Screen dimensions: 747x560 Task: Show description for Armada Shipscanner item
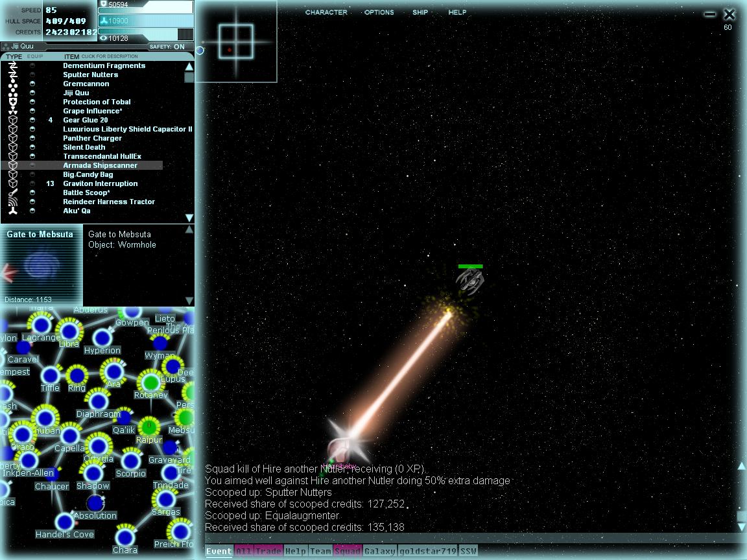(x=100, y=165)
